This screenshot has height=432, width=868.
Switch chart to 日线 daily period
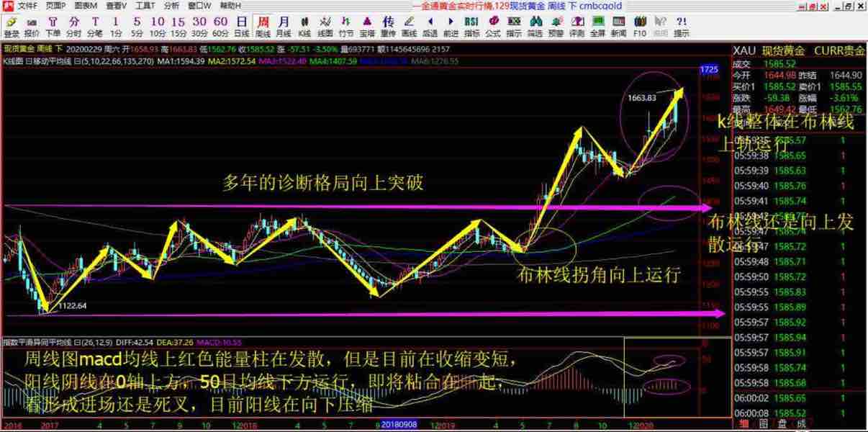click(x=242, y=27)
